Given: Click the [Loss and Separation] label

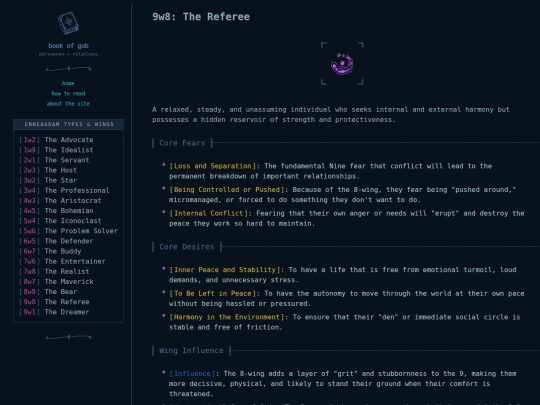Looking at the screenshot, I should (212, 166).
